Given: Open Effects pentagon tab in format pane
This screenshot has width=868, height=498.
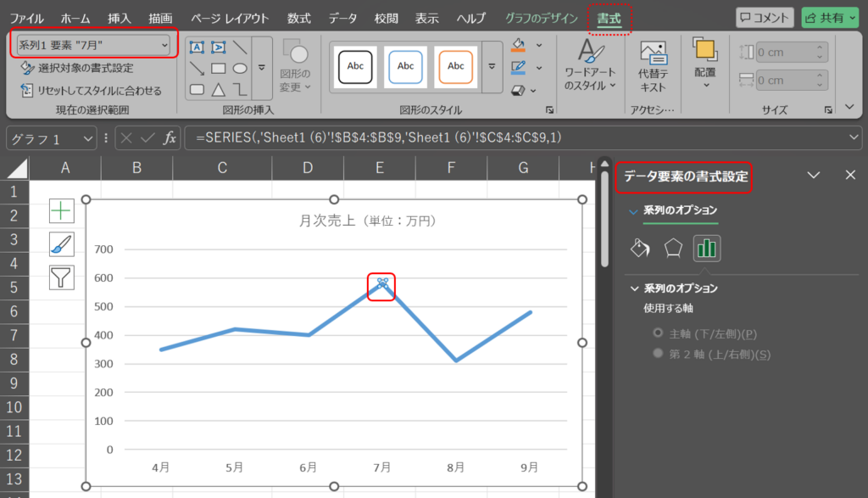Looking at the screenshot, I should click(673, 249).
